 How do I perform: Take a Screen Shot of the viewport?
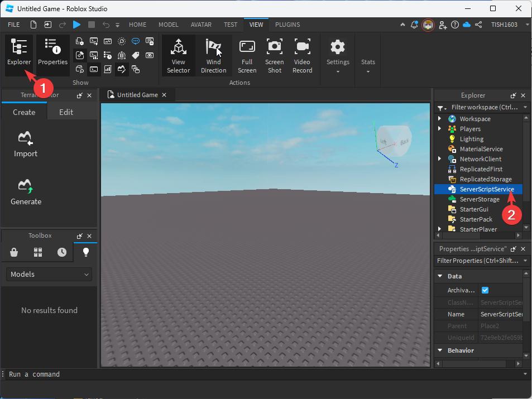pos(274,55)
